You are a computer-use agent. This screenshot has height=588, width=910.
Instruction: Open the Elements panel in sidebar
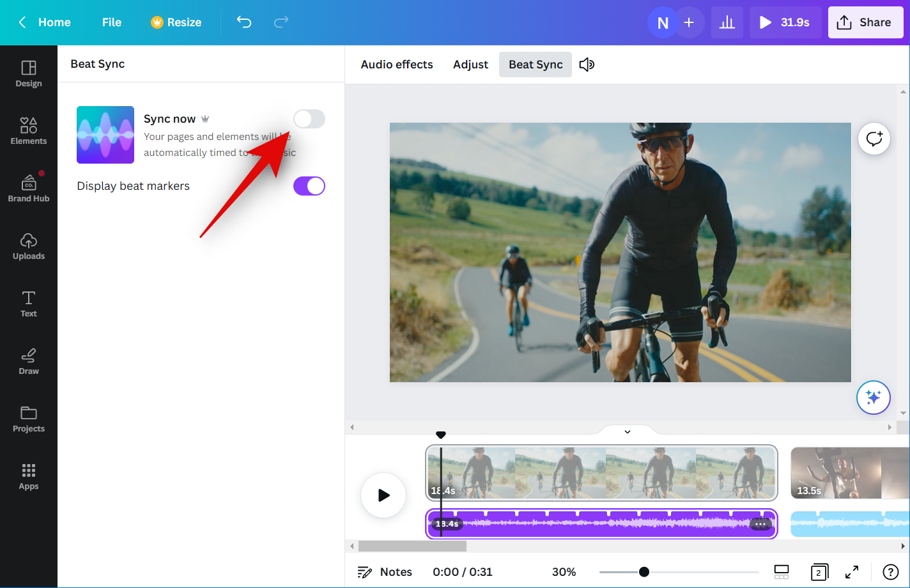pos(29,131)
